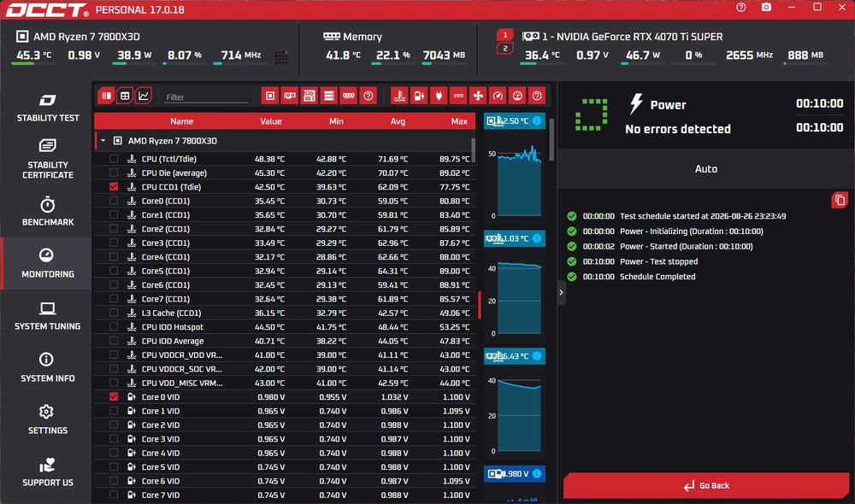This screenshot has height=504, width=855.
Task: Show info for the 36.43 °C graph
Action: [x=537, y=356]
